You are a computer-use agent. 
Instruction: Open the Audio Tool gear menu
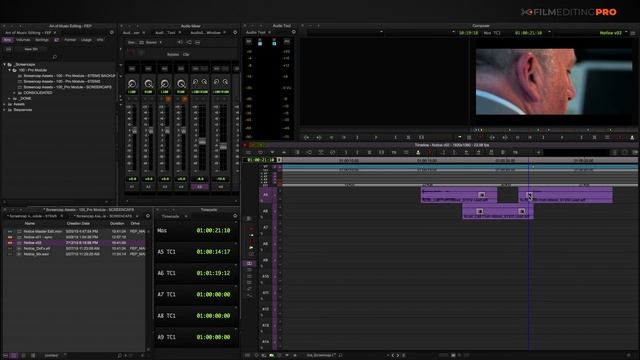click(x=293, y=32)
